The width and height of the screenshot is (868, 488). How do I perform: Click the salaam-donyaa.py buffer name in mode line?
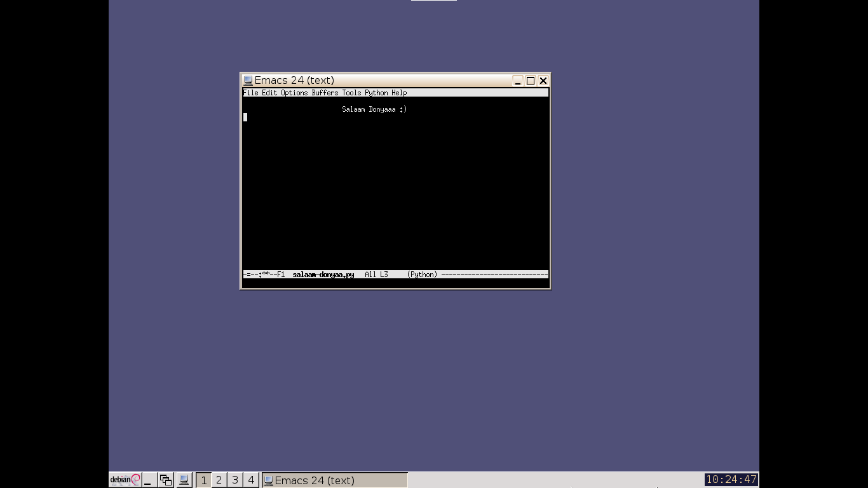[x=323, y=274]
